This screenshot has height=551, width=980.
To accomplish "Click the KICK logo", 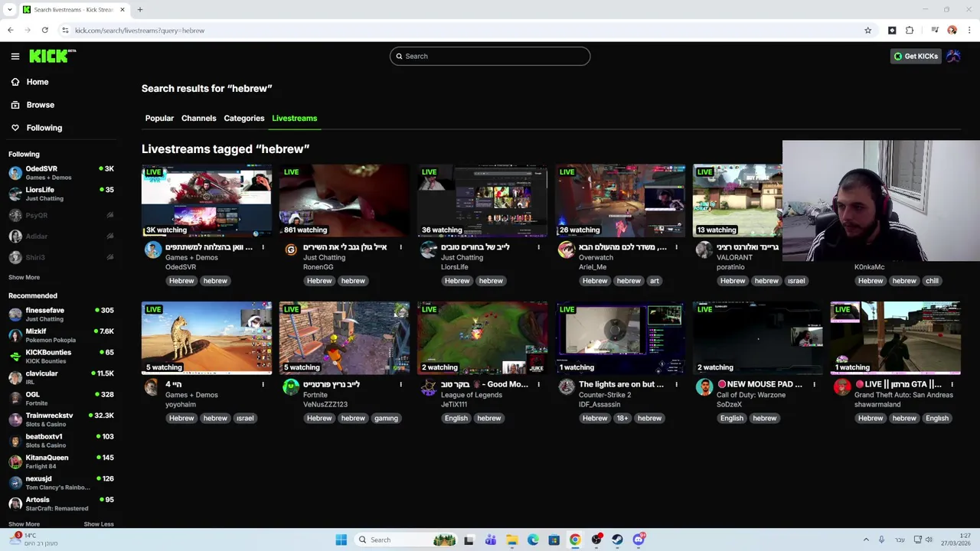I will click(52, 56).
